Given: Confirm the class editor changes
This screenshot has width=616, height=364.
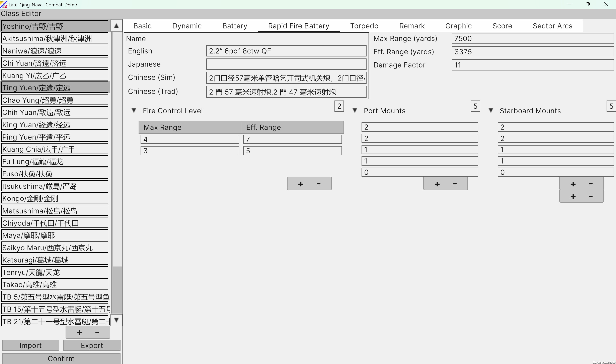Looking at the screenshot, I should coord(61,358).
